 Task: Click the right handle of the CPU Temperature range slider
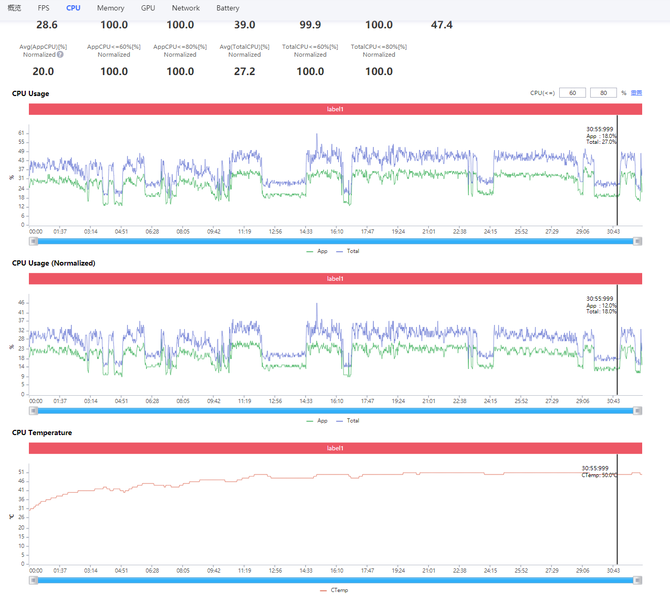click(638, 580)
